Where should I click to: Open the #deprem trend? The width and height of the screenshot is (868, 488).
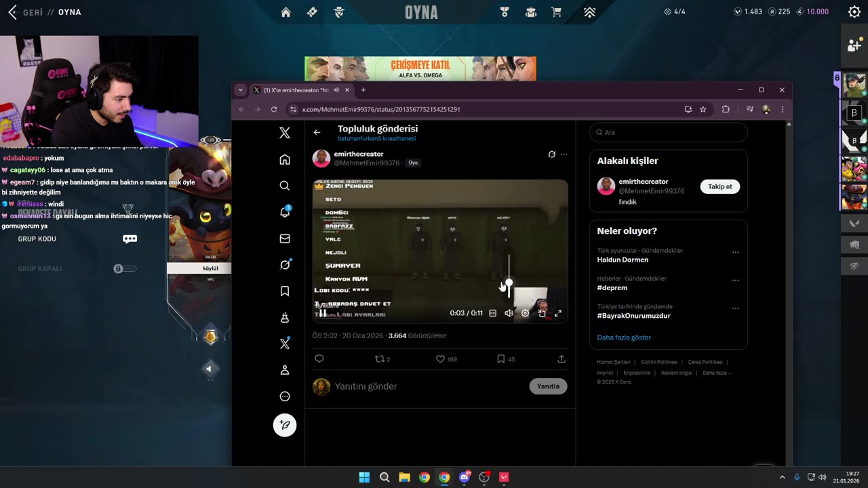click(x=612, y=287)
